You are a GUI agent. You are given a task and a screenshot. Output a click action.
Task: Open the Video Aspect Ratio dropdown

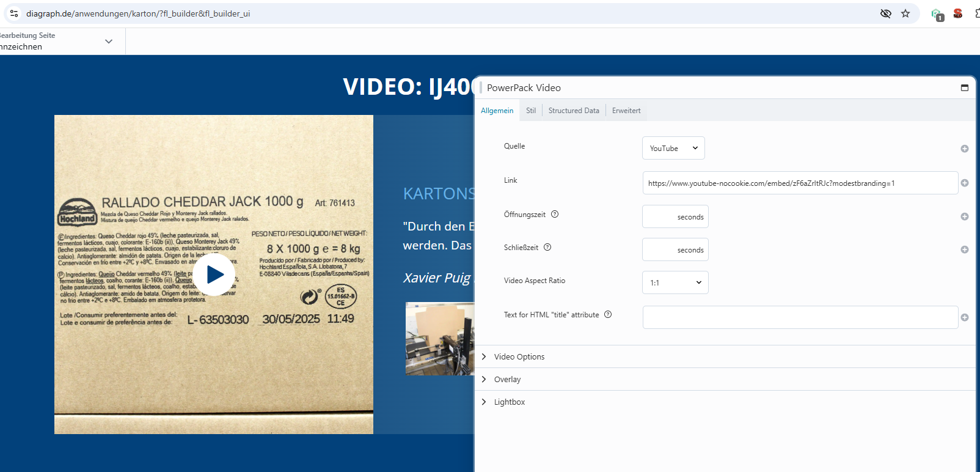click(x=675, y=282)
